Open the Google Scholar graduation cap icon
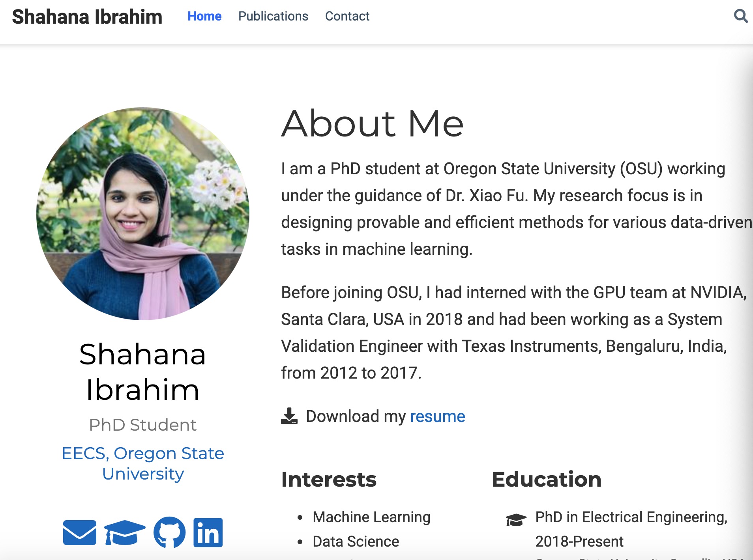753x560 pixels. [125, 532]
